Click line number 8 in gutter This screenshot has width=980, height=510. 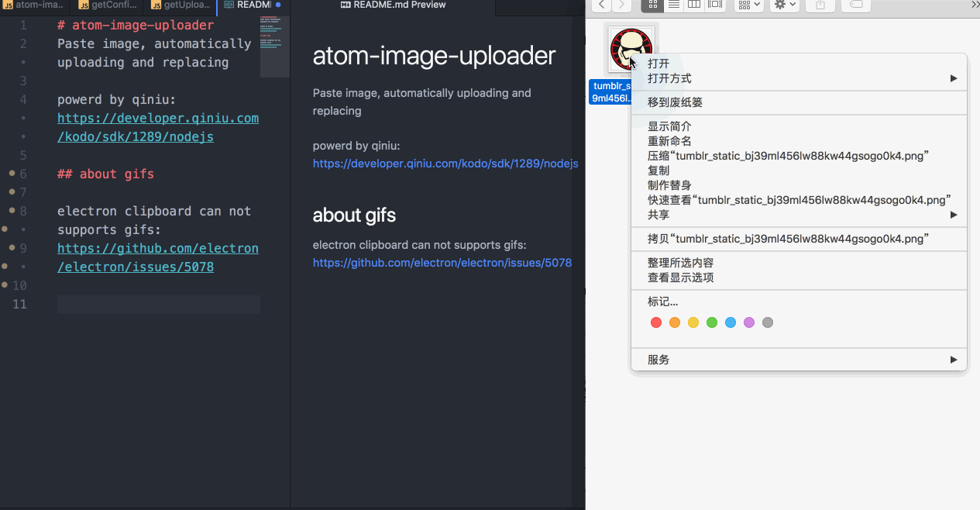(23, 211)
